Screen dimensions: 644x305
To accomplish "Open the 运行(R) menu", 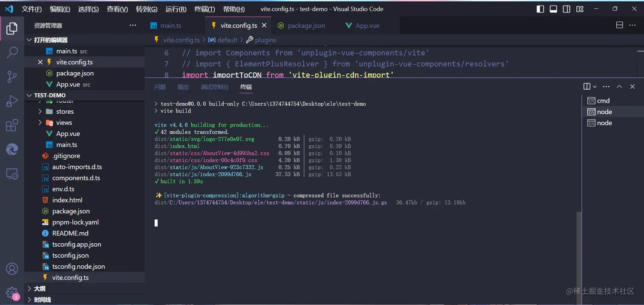I will pos(176,9).
